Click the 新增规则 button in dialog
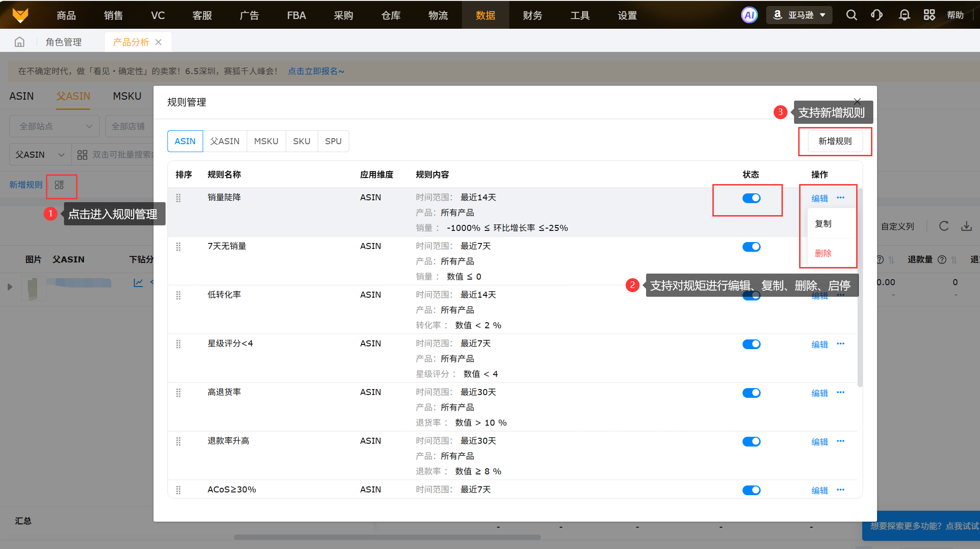Image resolution: width=980 pixels, height=549 pixels. click(835, 141)
